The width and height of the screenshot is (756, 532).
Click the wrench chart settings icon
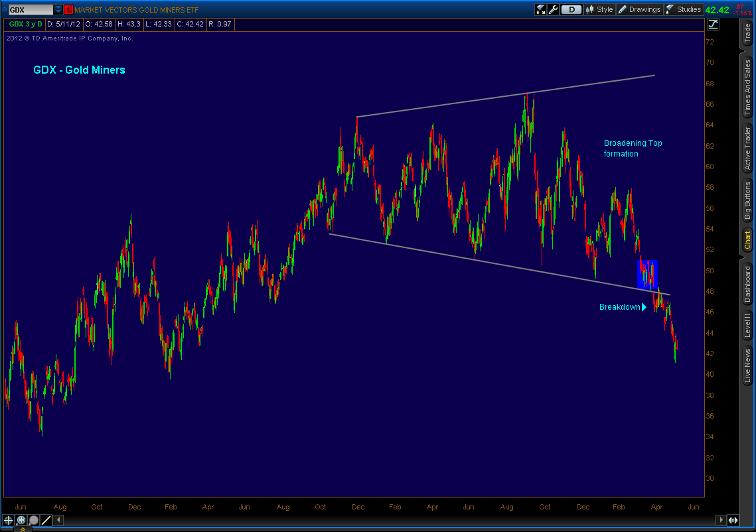554,9
